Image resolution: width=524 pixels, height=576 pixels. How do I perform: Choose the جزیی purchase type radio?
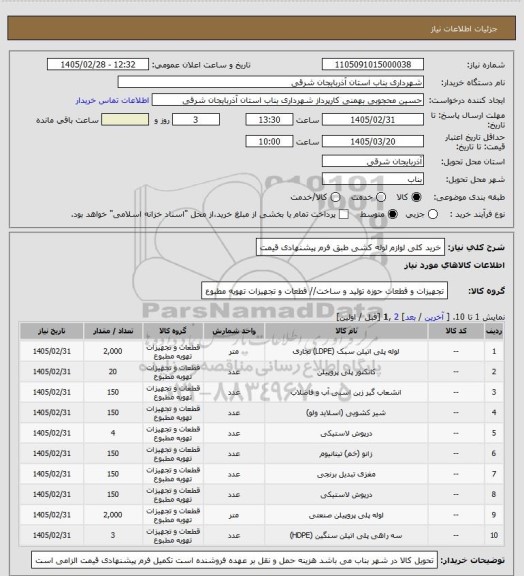pyautogui.click(x=433, y=214)
